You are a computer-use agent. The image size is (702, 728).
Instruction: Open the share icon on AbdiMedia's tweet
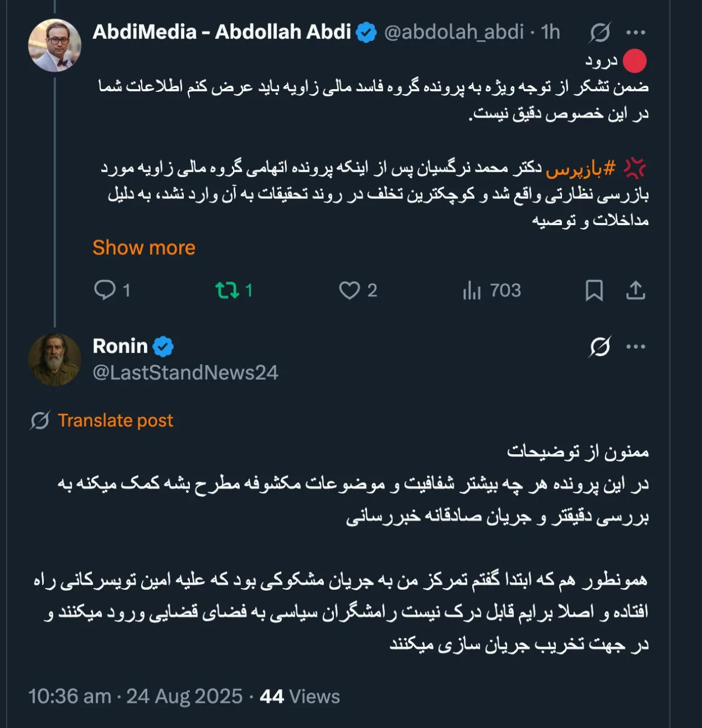point(636,290)
